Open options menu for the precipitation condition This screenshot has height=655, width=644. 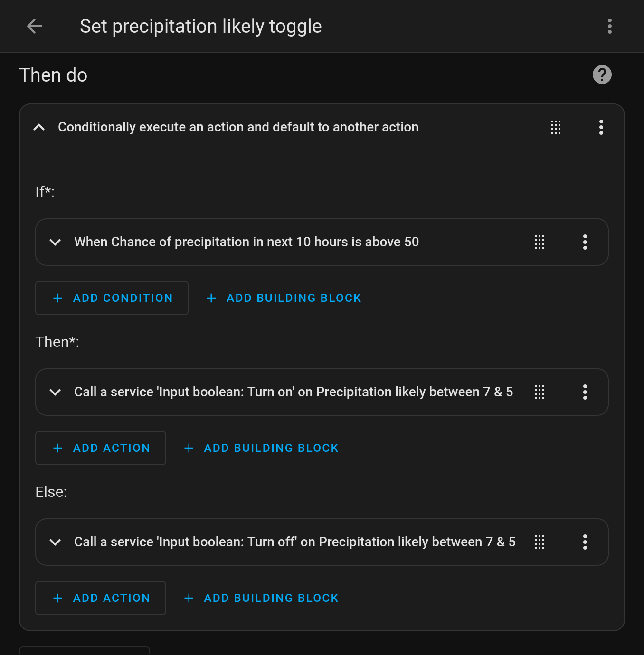[585, 242]
